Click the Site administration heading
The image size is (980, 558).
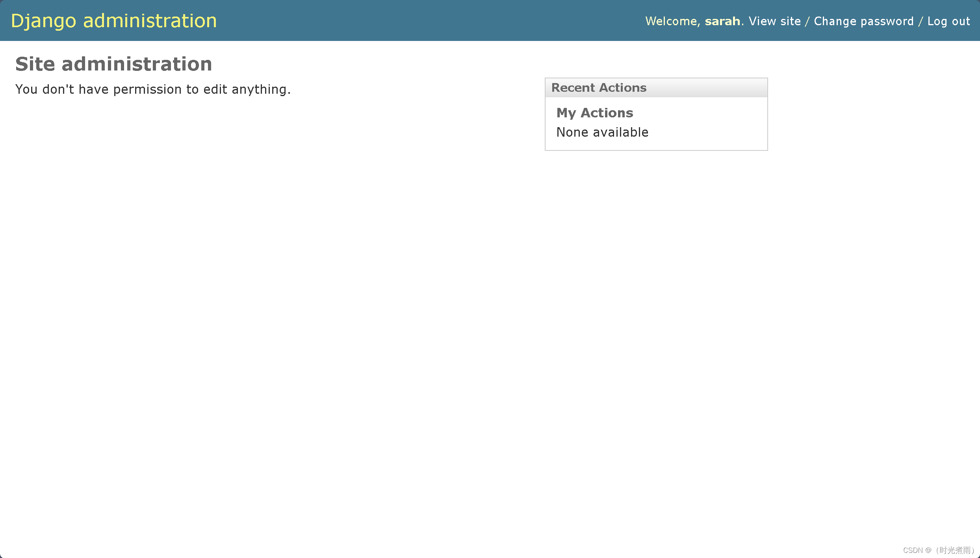coord(114,64)
